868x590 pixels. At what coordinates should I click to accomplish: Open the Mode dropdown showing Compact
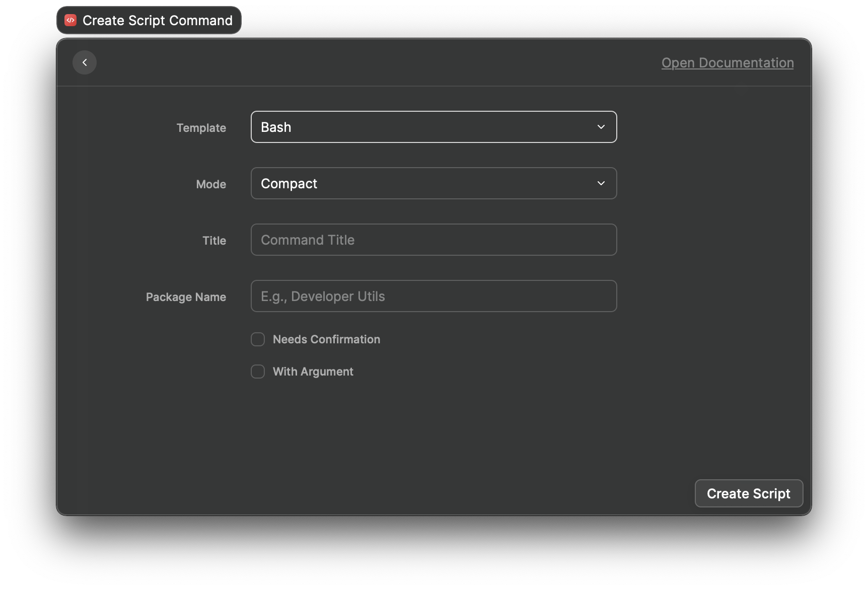433,183
